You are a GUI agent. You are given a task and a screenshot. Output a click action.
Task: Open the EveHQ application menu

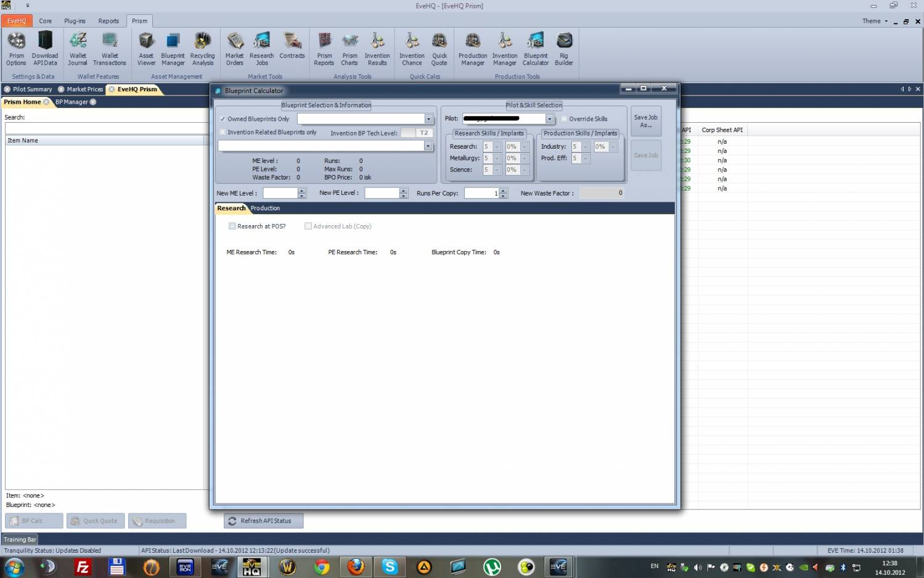[17, 21]
